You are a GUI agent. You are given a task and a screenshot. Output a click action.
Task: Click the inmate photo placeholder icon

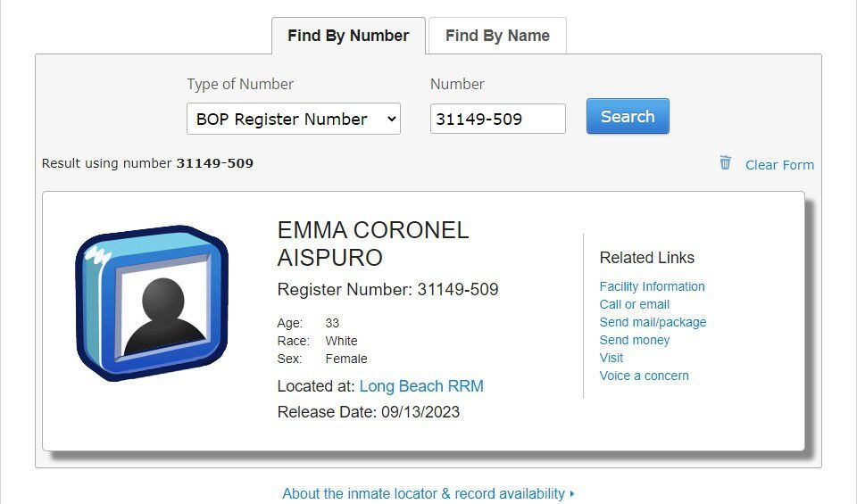click(x=152, y=303)
